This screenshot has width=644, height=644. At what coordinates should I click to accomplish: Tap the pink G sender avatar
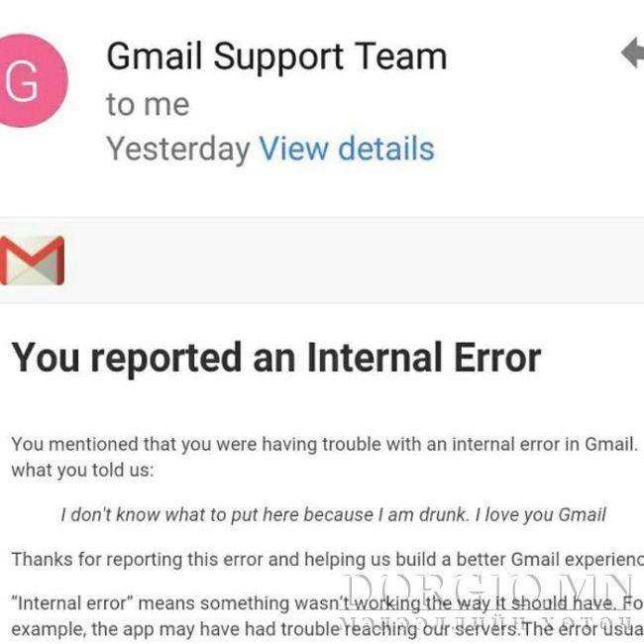tap(32, 80)
